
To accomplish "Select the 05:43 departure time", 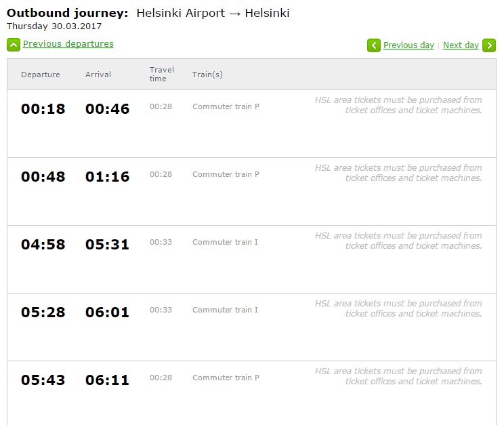I will (43, 380).
